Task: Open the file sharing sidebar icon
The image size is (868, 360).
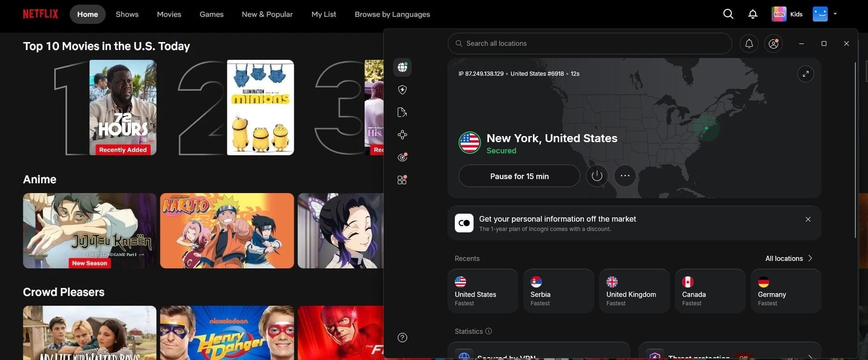Action: (x=402, y=112)
